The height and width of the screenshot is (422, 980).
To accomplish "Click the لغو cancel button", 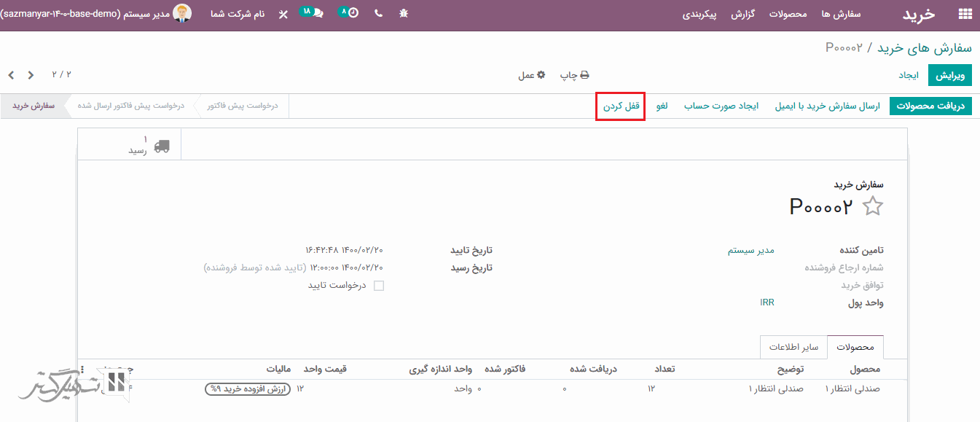I will (661, 106).
